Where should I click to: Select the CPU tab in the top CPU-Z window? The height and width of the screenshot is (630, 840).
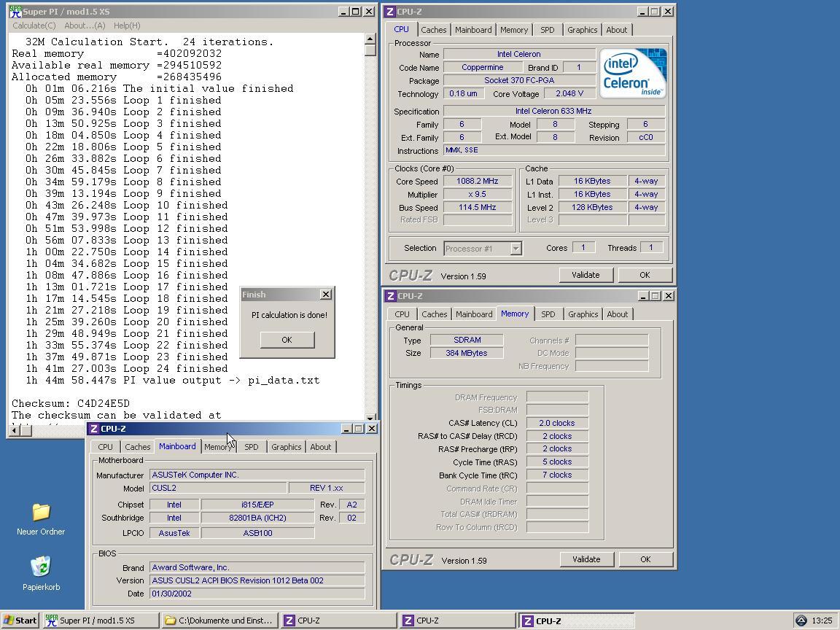tap(401, 29)
